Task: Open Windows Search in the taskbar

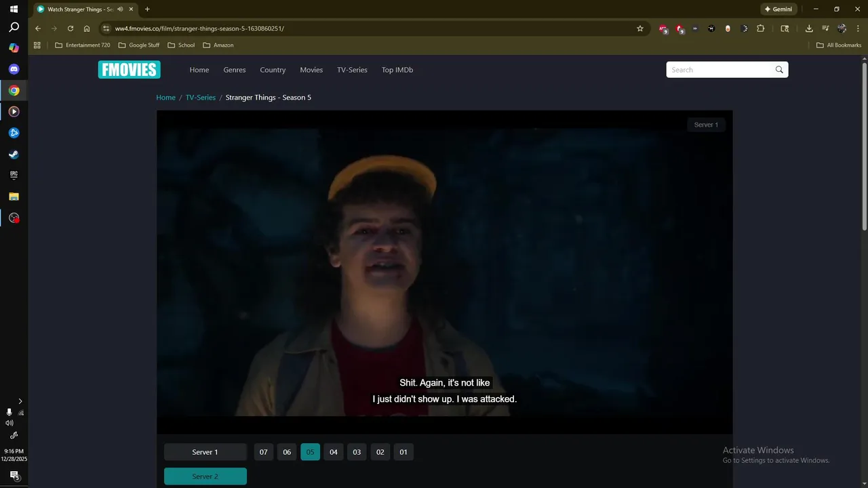Action: (x=14, y=28)
